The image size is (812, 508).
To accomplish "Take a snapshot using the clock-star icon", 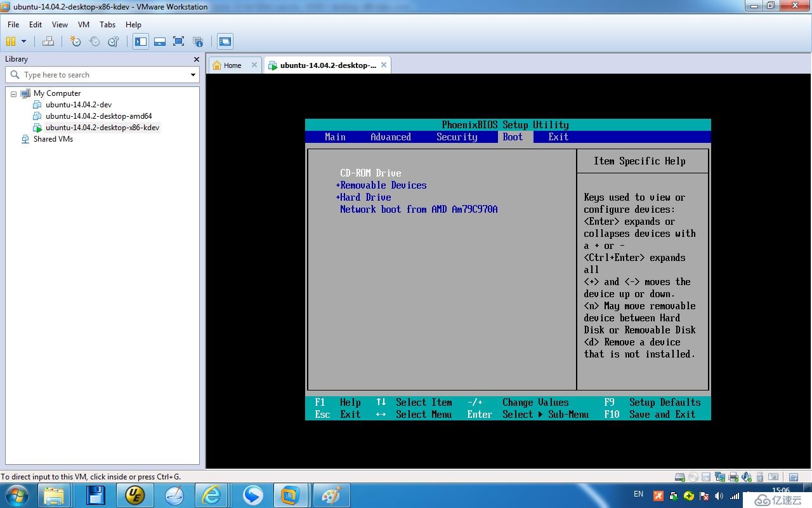I will point(75,41).
